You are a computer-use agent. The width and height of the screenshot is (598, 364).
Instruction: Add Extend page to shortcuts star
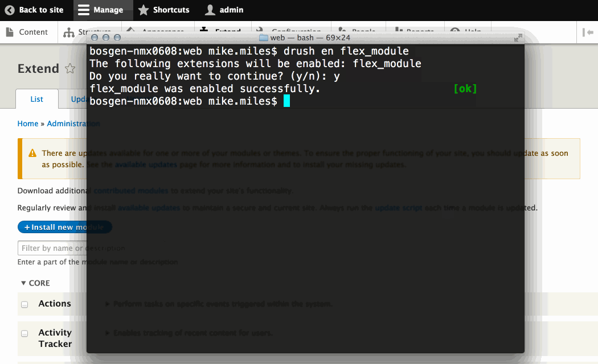point(70,69)
